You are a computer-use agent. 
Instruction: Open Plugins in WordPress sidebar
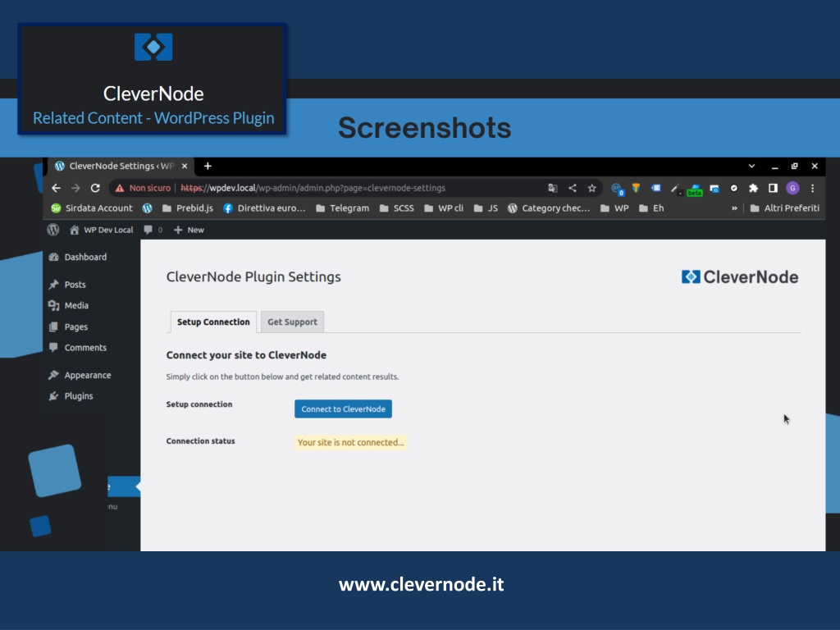71,396
